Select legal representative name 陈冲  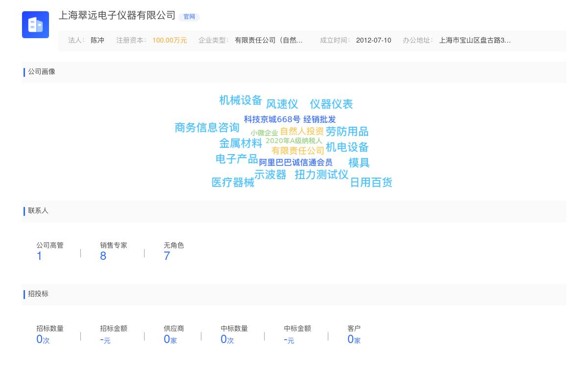click(98, 41)
